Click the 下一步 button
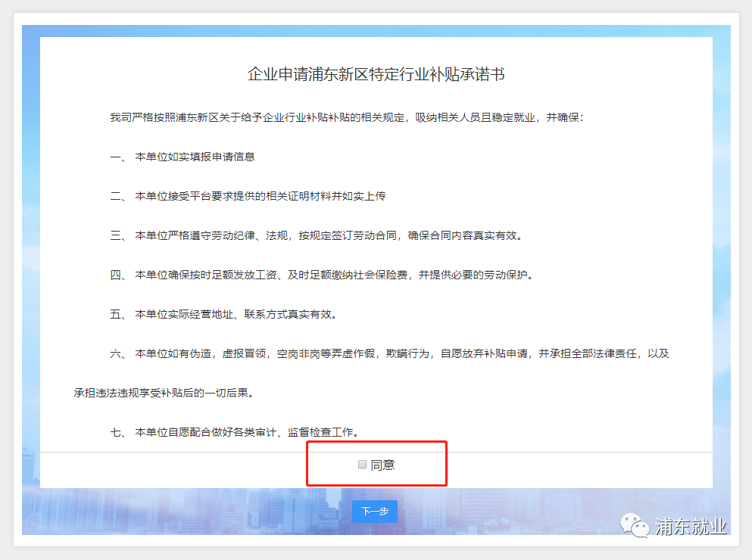The width and height of the screenshot is (752, 560). [375, 512]
